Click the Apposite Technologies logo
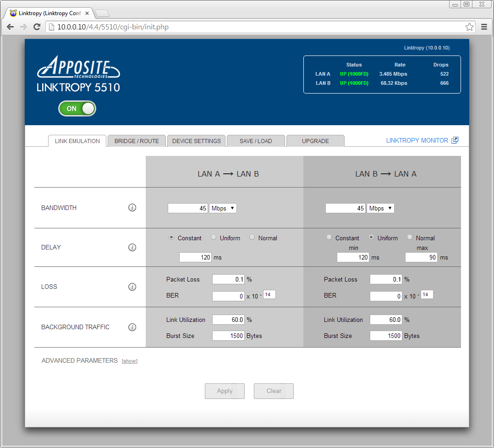This screenshot has height=448, width=494. pyautogui.click(x=78, y=68)
